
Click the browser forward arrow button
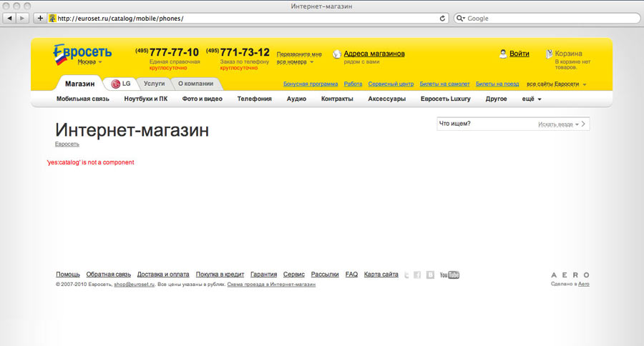[22, 18]
